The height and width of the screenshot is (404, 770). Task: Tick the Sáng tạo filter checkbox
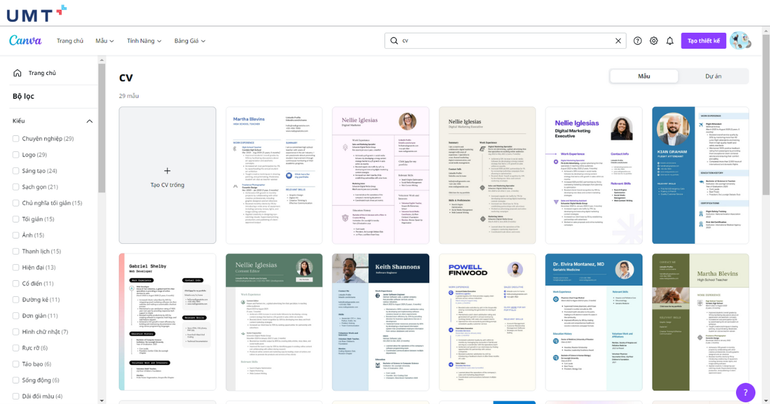pyautogui.click(x=16, y=171)
